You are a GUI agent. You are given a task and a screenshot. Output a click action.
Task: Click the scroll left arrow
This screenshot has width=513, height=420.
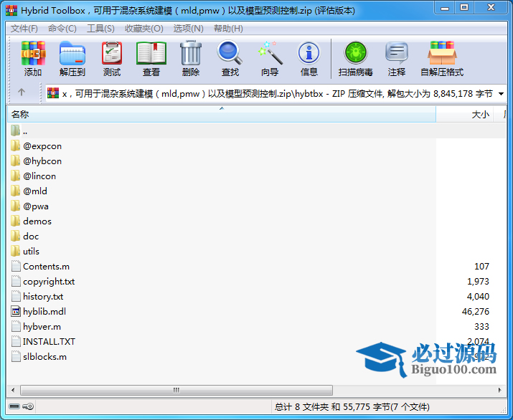click(x=13, y=390)
